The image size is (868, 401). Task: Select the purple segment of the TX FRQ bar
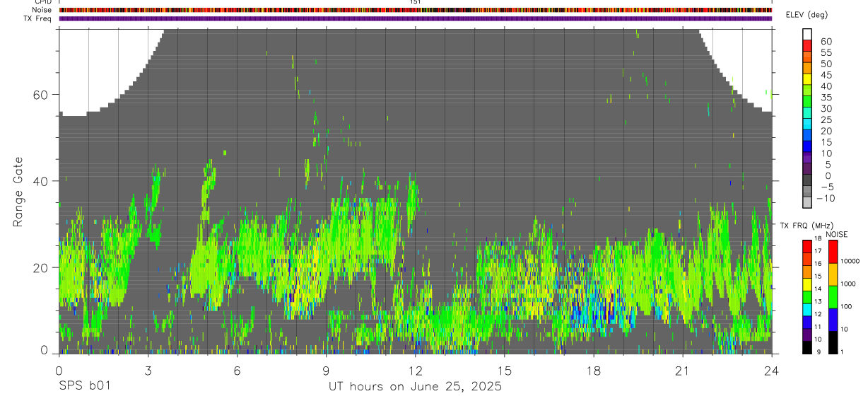pos(807,335)
